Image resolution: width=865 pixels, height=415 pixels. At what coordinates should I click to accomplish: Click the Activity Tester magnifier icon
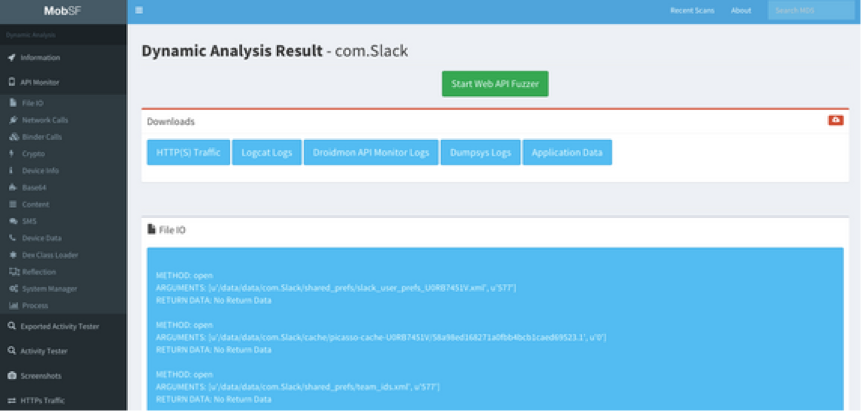point(12,350)
